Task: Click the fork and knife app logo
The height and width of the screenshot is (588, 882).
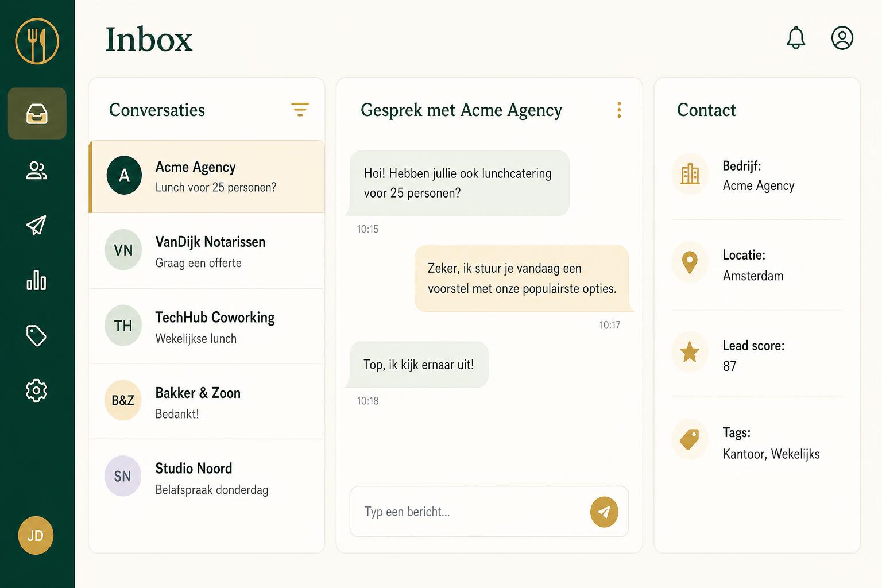Action: pos(37,41)
